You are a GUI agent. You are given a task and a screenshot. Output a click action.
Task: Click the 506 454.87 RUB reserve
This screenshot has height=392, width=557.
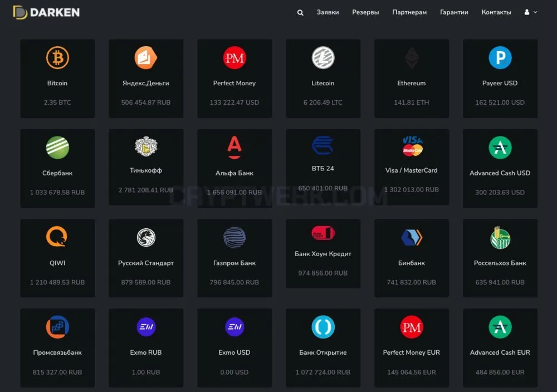145,102
